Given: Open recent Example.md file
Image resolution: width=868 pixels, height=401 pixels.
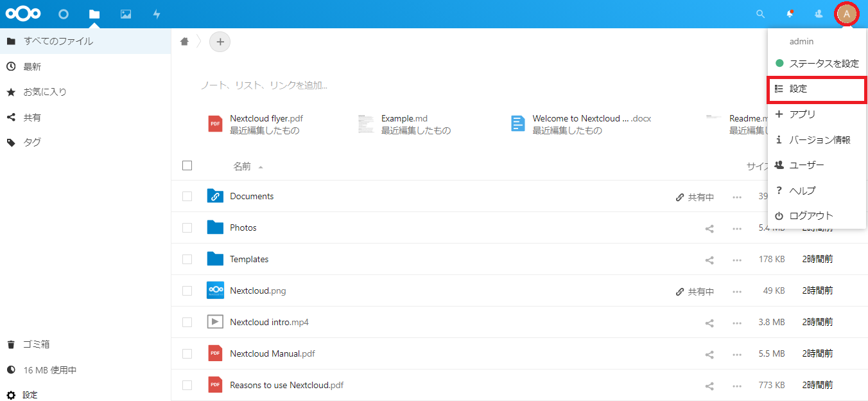Looking at the screenshot, I should click(404, 124).
